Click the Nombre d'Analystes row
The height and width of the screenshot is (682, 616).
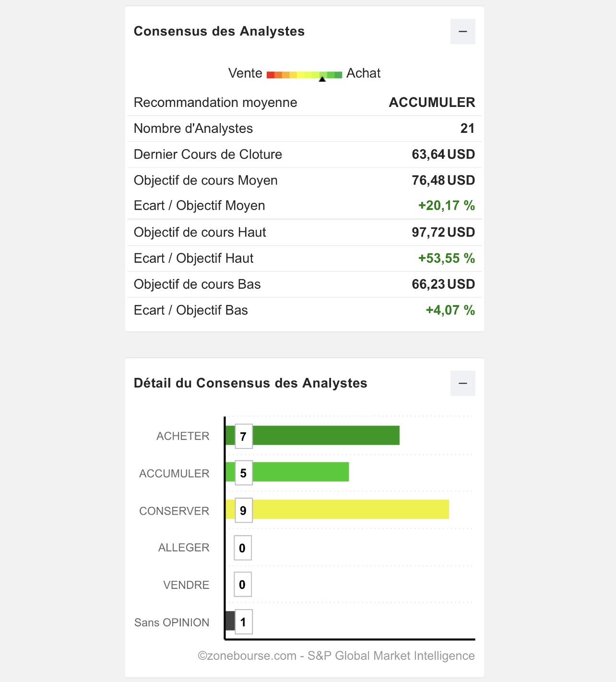tap(304, 129)
